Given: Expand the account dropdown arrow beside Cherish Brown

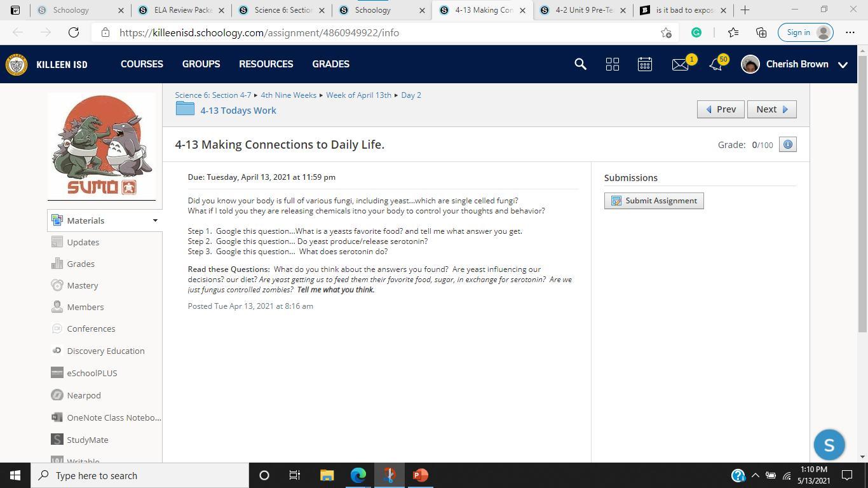Looking at the screenshot, I should [843, 65].
